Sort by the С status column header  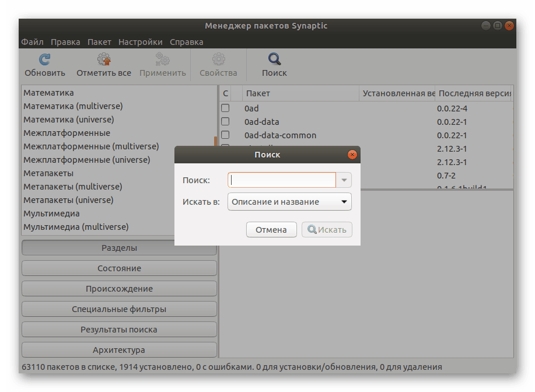[x=225, y=93]
